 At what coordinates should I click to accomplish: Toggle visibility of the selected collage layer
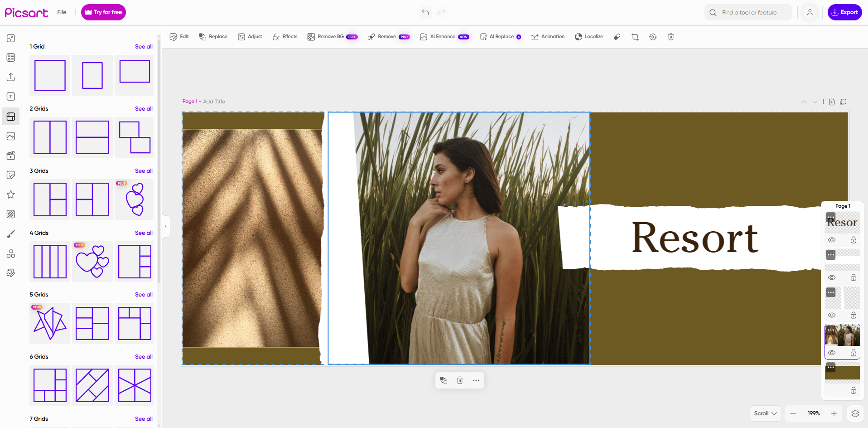click(x=832, y=353)
